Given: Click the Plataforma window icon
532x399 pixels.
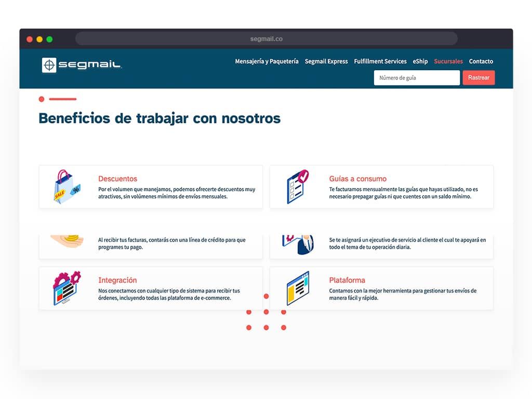Looking at the screenshot, I should coord(298,288).
